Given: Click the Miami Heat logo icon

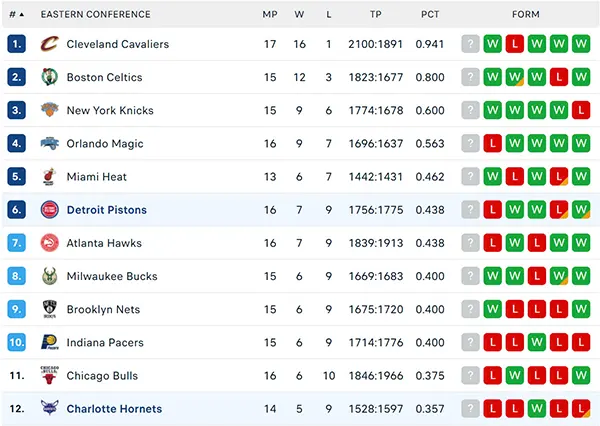Looking at the screenshot, I should pos(49,176).
